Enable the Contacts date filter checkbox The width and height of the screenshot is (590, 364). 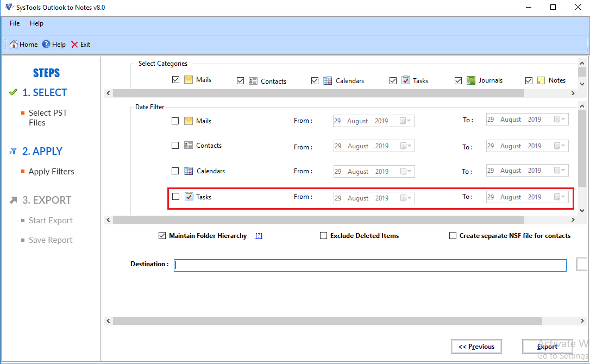175,145
